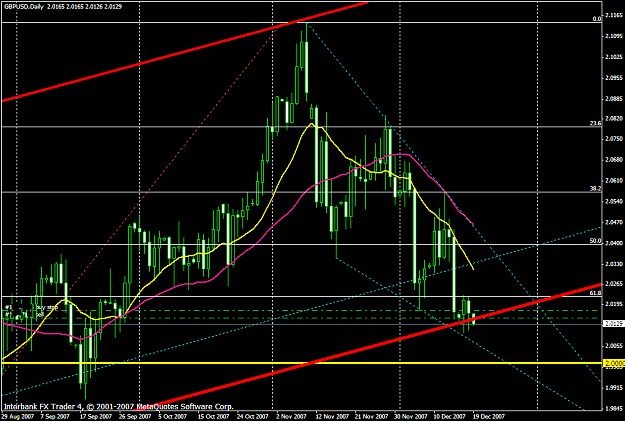The width and height of the screenshot is (625, 421).
Task: Click the 2.0885 price axis label
Action: (614, 98)
